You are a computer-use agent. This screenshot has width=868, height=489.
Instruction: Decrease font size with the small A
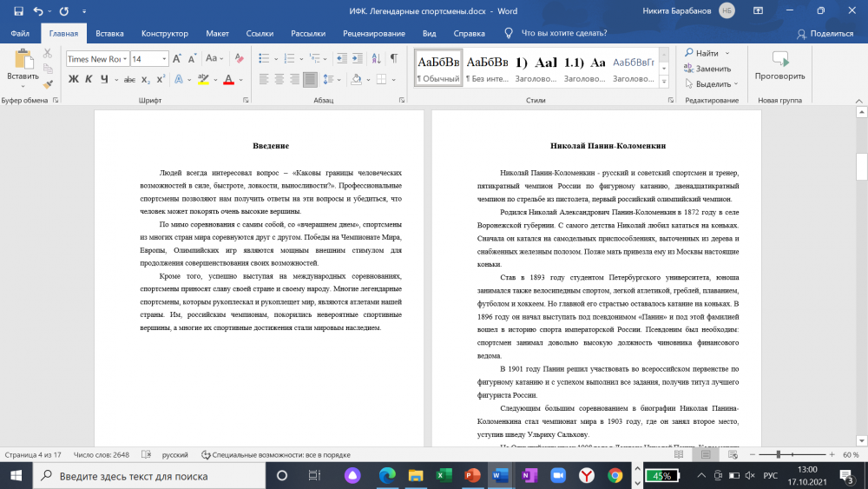(x=192, y=59)
